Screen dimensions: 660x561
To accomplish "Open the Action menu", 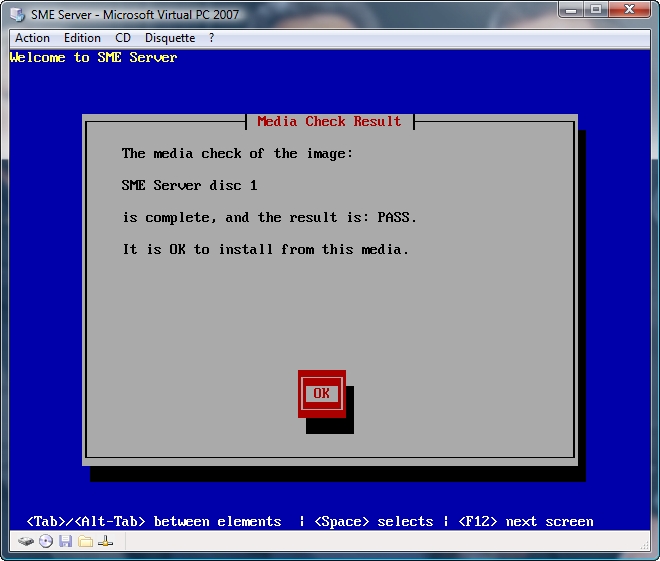I will [32, 38].
